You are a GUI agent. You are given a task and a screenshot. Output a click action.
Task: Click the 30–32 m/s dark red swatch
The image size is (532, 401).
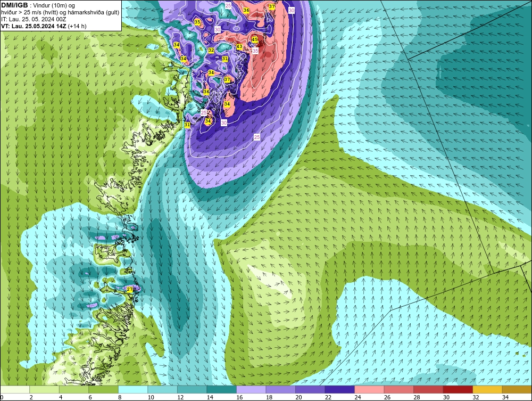click(x=458, y=389)
